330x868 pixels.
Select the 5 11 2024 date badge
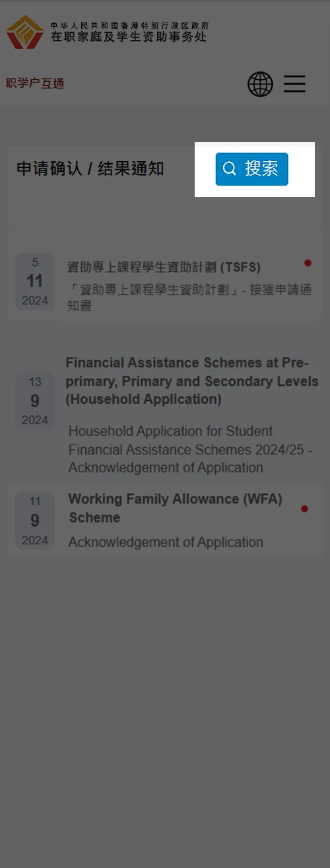35,281
